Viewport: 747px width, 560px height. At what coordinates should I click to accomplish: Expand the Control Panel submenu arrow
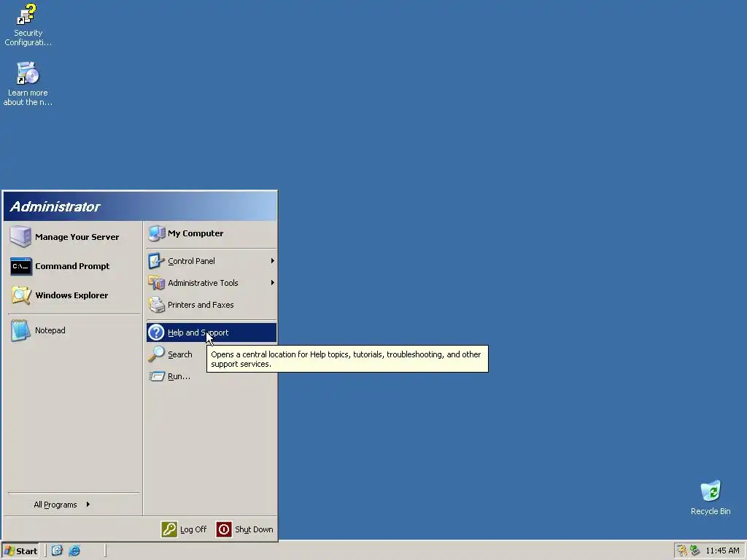(x=273, y=261)
